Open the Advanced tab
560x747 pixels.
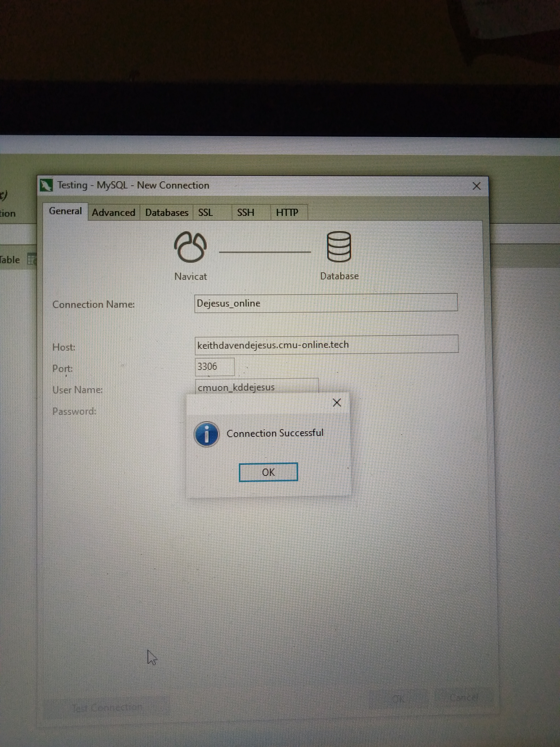point(113,213)
